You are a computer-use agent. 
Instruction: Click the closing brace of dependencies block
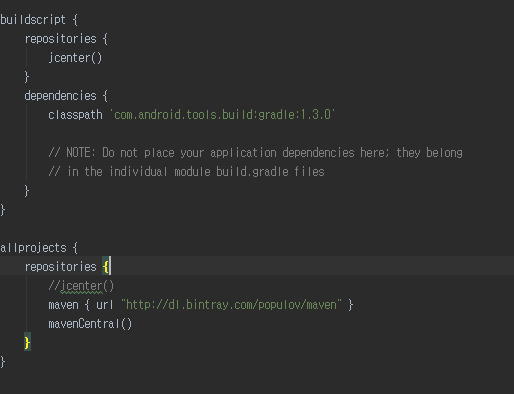click(27, 191)
